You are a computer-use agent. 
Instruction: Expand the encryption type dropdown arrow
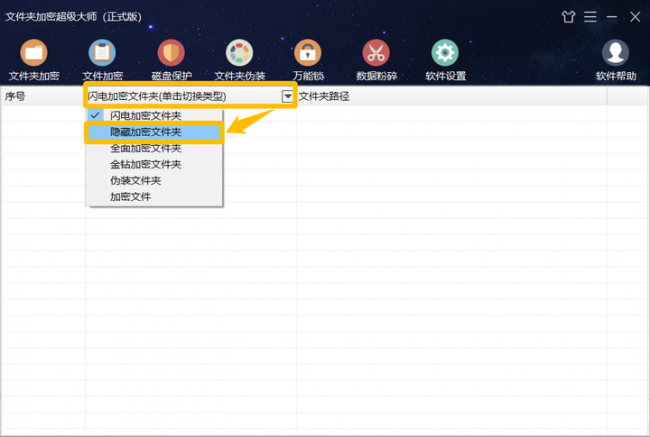pyautogui.click(x=287, y=96)
